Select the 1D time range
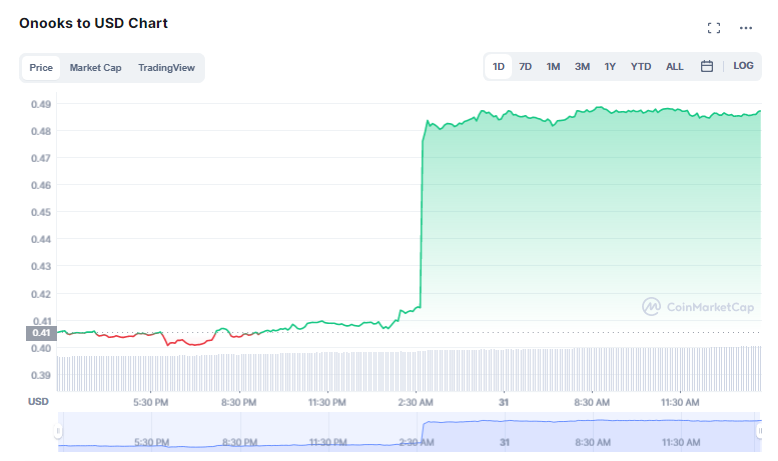This screenshot has width=778, height=461. 498,66
